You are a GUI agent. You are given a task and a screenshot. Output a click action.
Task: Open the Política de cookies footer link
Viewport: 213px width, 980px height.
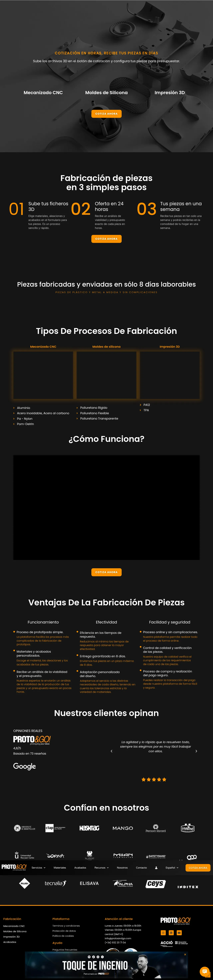click(x=63, y=936)
